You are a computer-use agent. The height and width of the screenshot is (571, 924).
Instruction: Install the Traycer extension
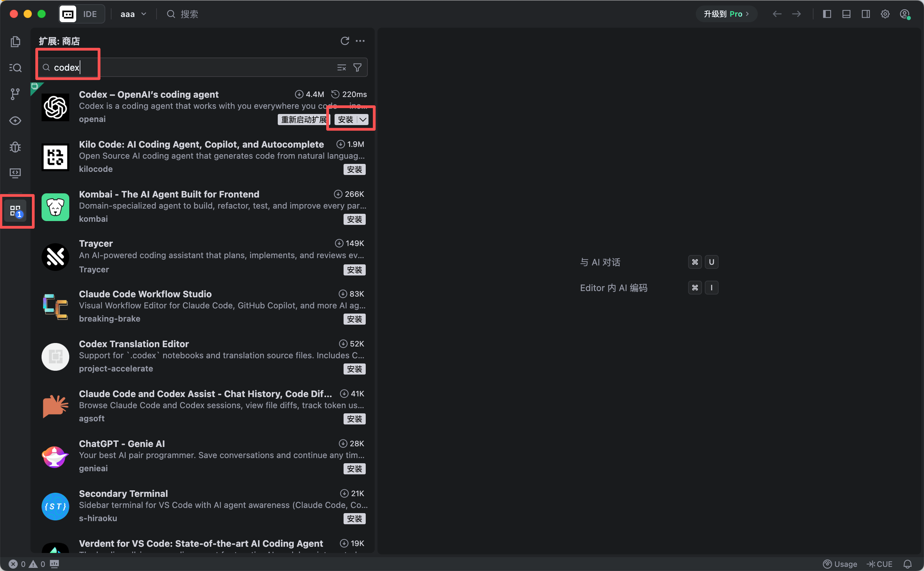click(354, 270)
